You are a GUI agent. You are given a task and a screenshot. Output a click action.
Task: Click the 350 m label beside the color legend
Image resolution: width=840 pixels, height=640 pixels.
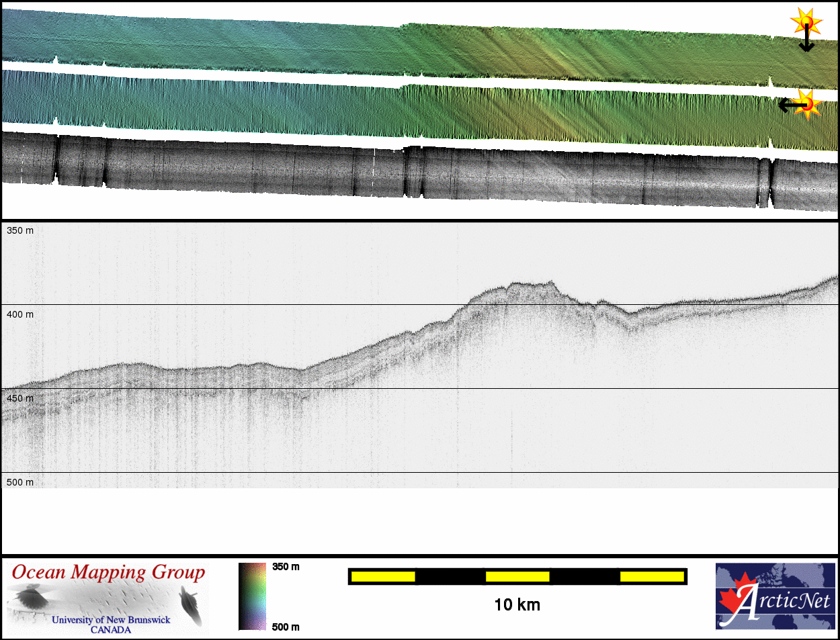click(x=286, y=567)
